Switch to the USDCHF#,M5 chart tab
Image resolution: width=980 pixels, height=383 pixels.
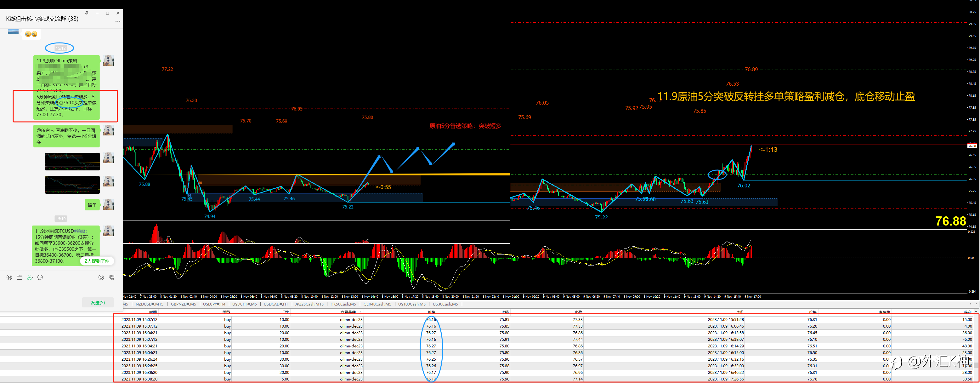[x=245, y=304]
